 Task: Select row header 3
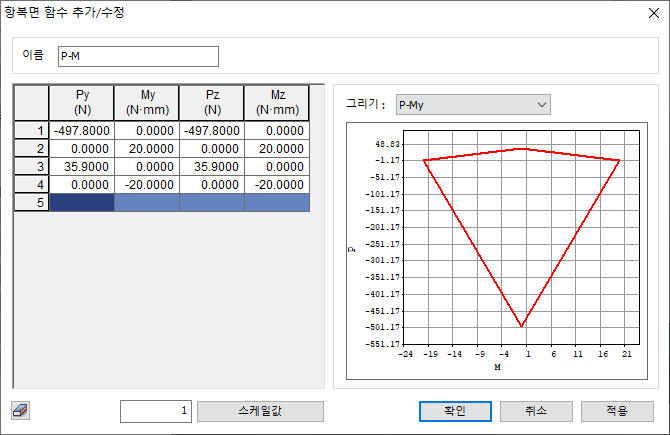pos(32,166)
